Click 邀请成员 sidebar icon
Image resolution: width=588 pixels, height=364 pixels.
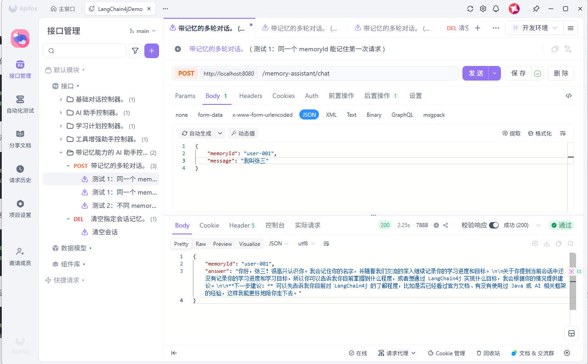coord(20,256)
